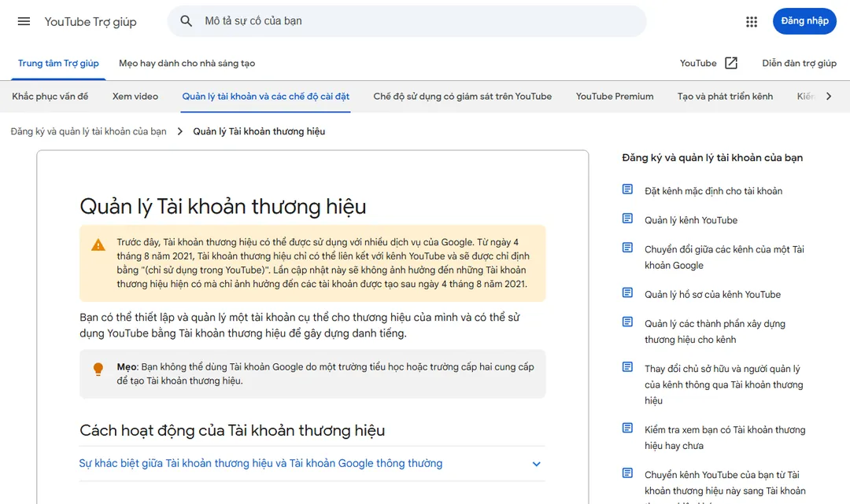Click Quản lý Tài khoản thương hiệu breadcrumb text
850x504 pixels.
259,131
